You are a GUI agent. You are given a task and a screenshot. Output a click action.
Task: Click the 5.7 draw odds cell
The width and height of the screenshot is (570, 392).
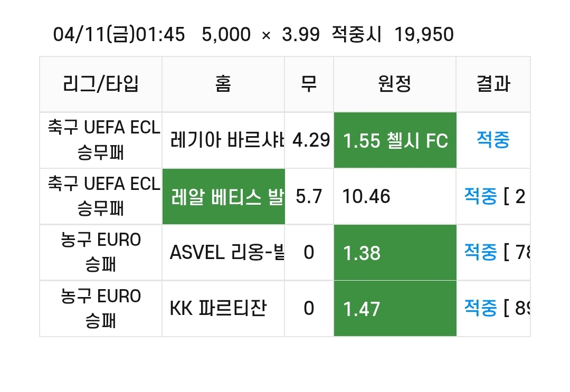click(x=309, y=197)
